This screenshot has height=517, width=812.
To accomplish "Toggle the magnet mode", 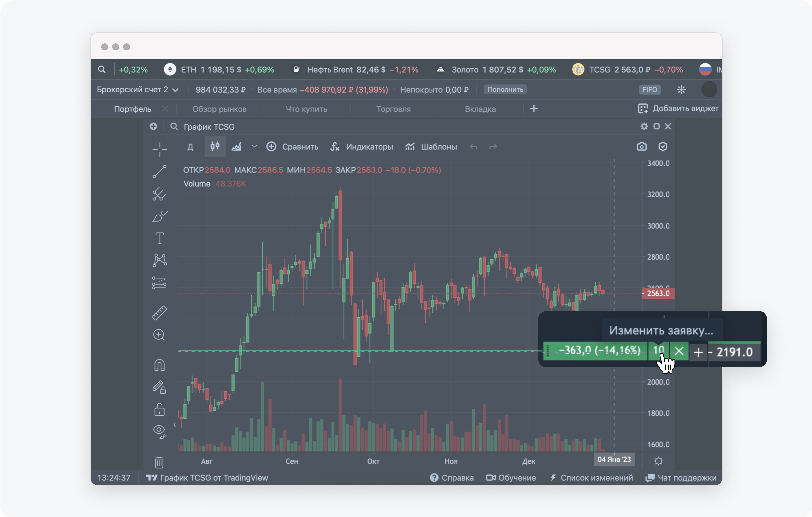I will click(159, 365).
